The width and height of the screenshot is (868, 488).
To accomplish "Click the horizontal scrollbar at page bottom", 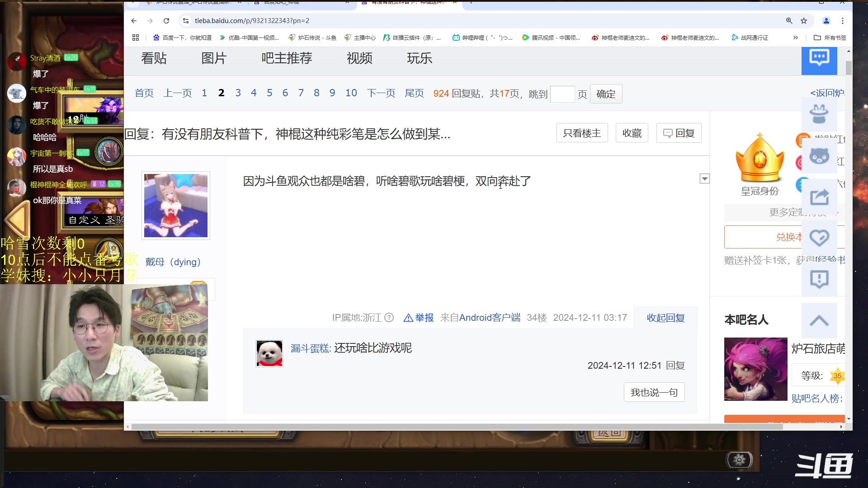I will click(x=457, y=427).
